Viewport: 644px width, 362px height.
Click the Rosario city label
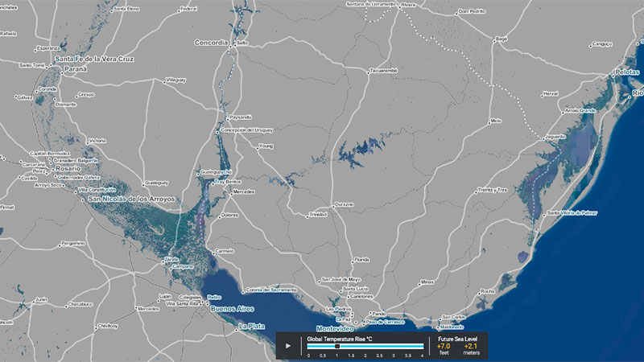pyautogui.click(x=68, y=169)
